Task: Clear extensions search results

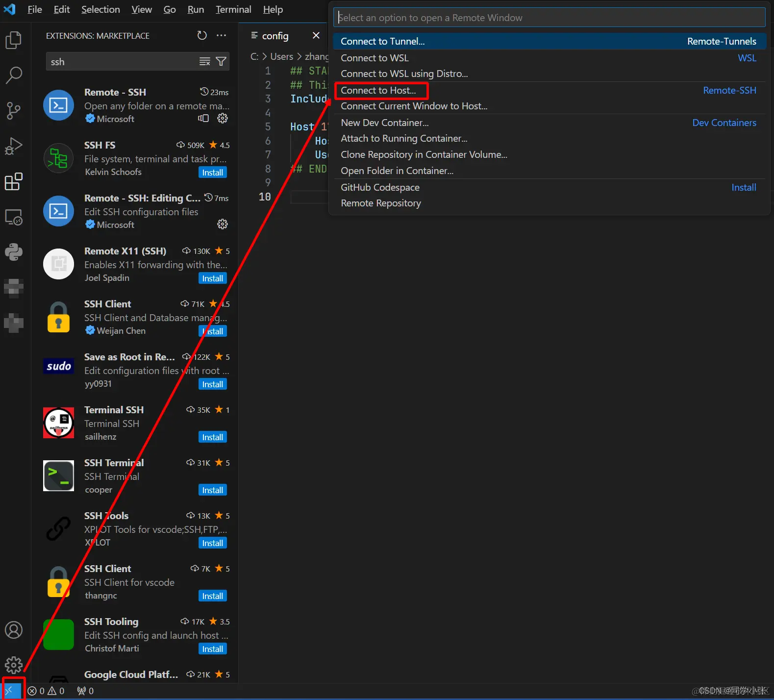Action: tap(205, 61)
